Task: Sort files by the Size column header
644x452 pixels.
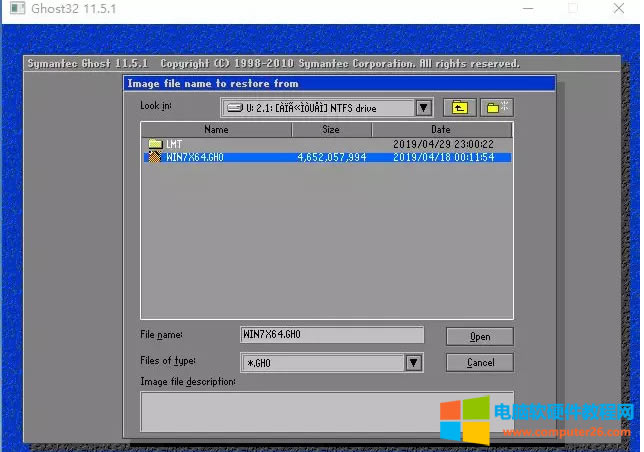Action: point(331,129)
